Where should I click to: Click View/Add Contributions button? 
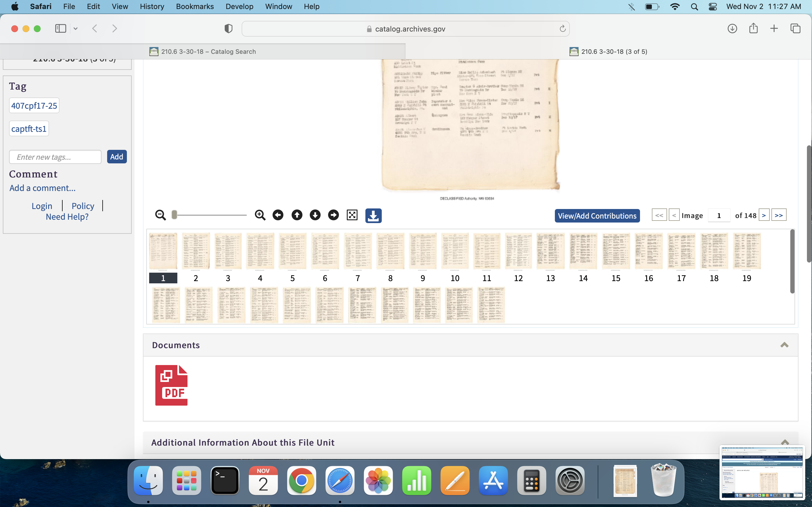point(597,215)
